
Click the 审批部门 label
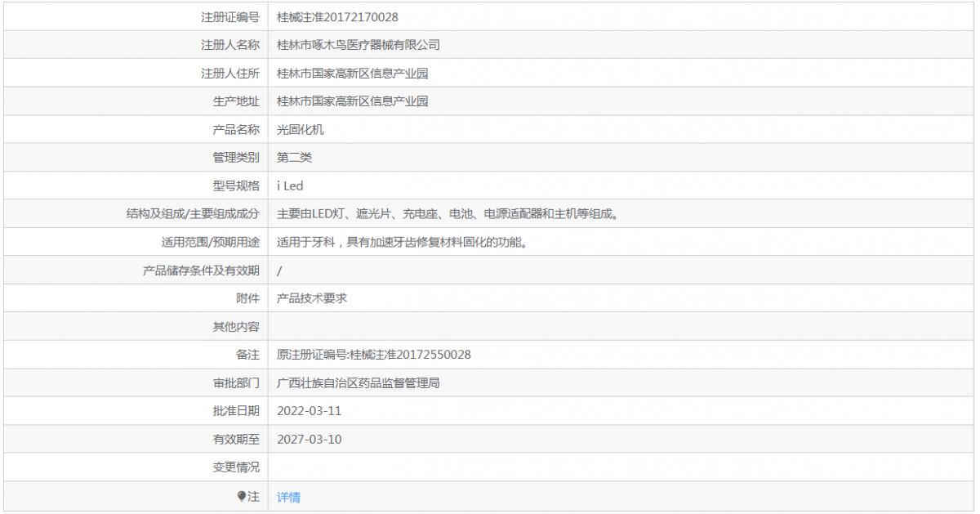pyautogui.click(x=236, y=383)
